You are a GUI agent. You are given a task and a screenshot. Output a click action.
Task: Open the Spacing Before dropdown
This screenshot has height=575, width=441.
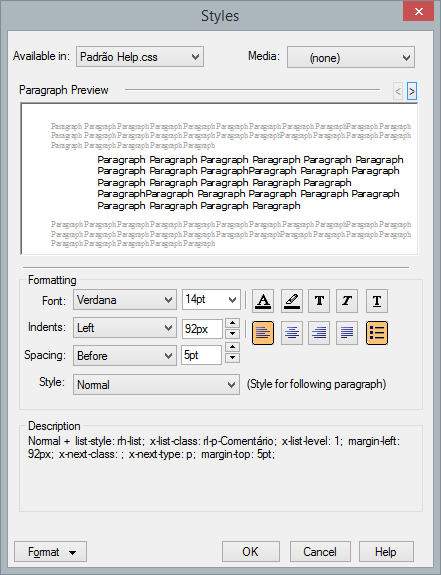(x=125, y=356)
